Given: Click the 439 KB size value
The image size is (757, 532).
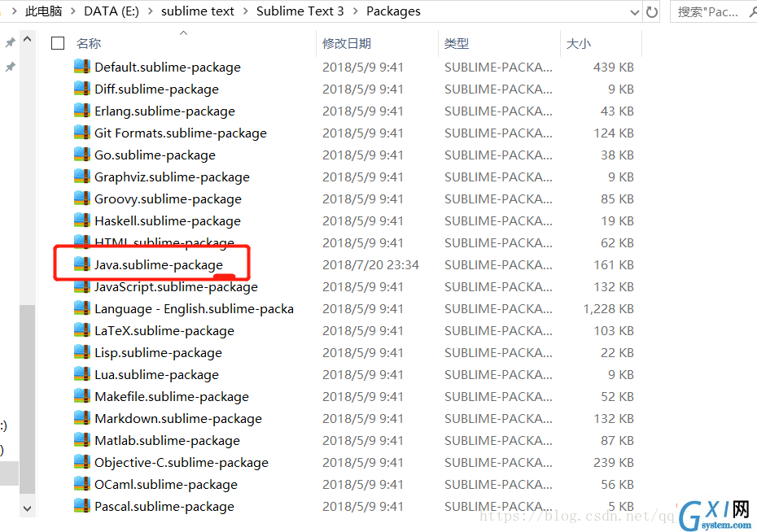Looking at the screenshot, I should (614, 67).
